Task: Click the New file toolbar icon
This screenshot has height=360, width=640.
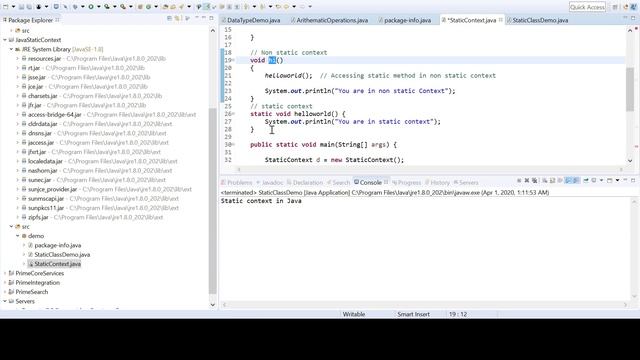Action: point(6,7)
